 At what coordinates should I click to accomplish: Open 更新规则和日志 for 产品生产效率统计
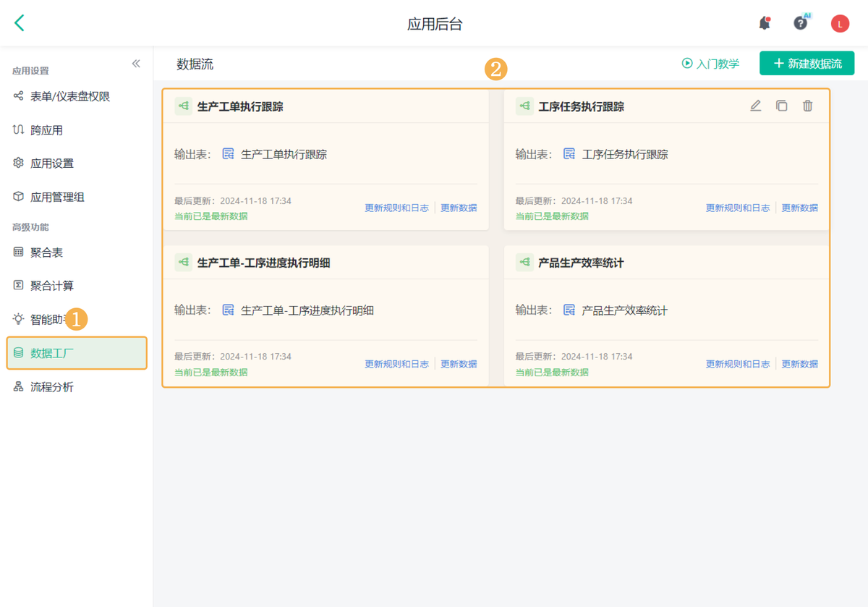[x=737, y=364]
